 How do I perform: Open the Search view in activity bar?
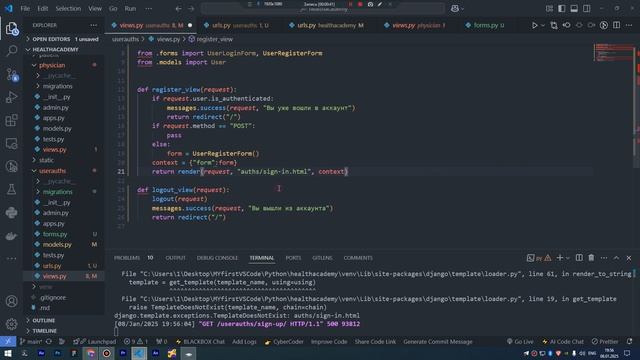click(x=11, y=51)
